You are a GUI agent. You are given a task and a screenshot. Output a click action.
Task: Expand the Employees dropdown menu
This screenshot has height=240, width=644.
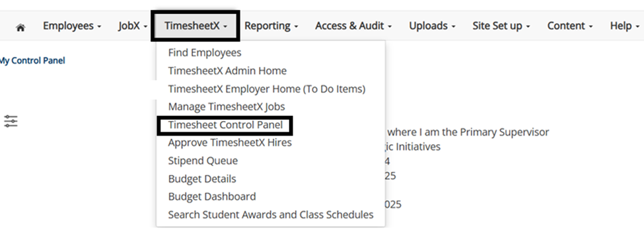[72, 26]
